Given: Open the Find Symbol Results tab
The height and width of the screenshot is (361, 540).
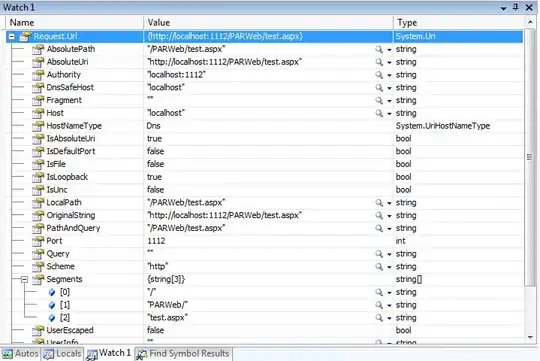Looking at the screenshot, I should pyautogui.click(x=184, y=354).
